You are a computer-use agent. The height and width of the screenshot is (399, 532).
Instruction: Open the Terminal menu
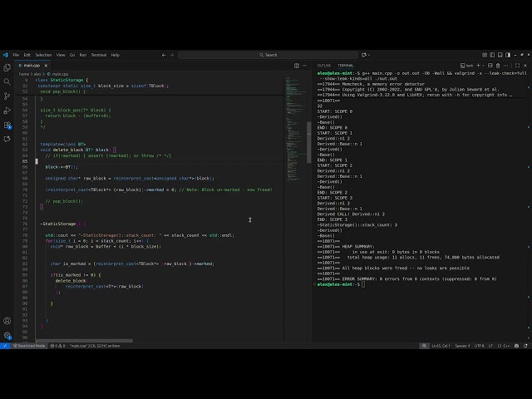pos(99,55)
